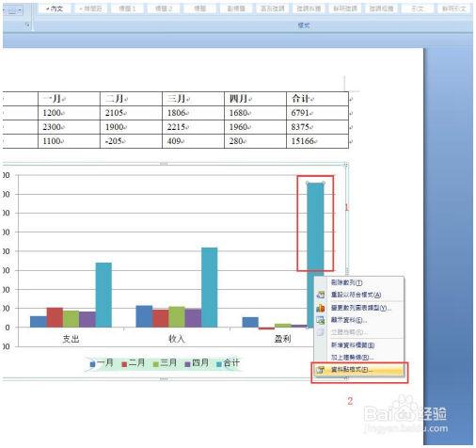Choose 加上趨勢線 in the context menu

click(359, 358)
